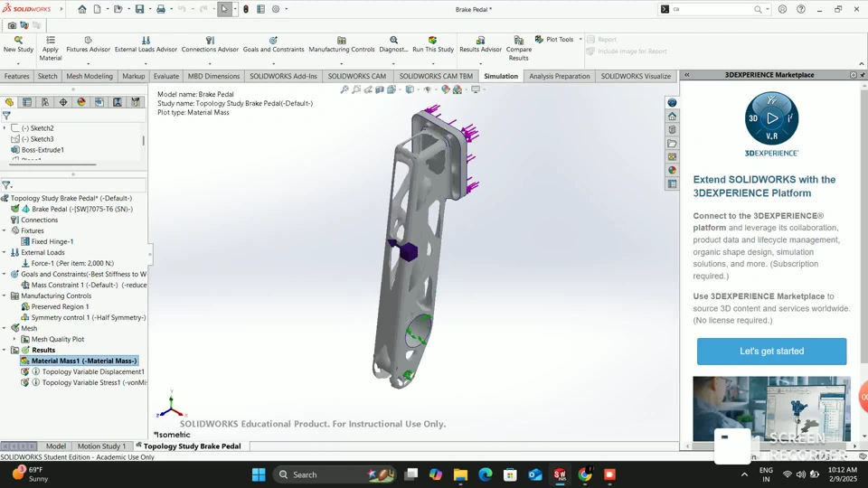The image size is (868, 488).
Task: Open Plot Tools dropdown arrow
Action: tap(580, 39)
